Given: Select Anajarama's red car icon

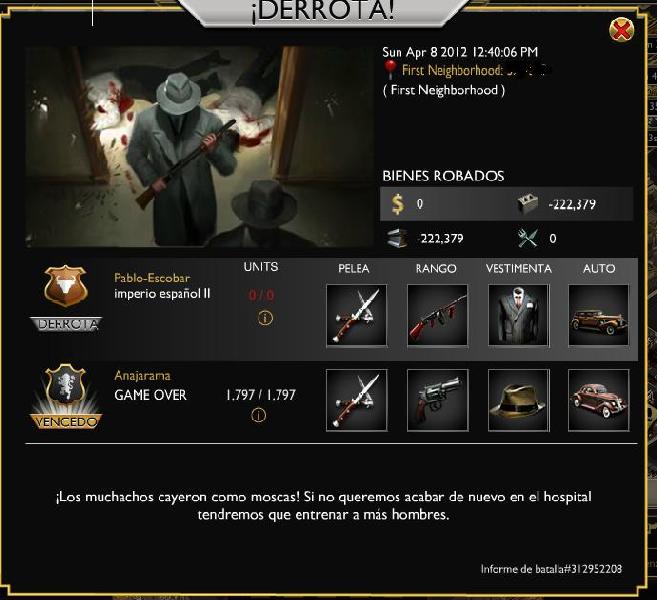Looking at the screenshot, I should [x=598, y=400].
